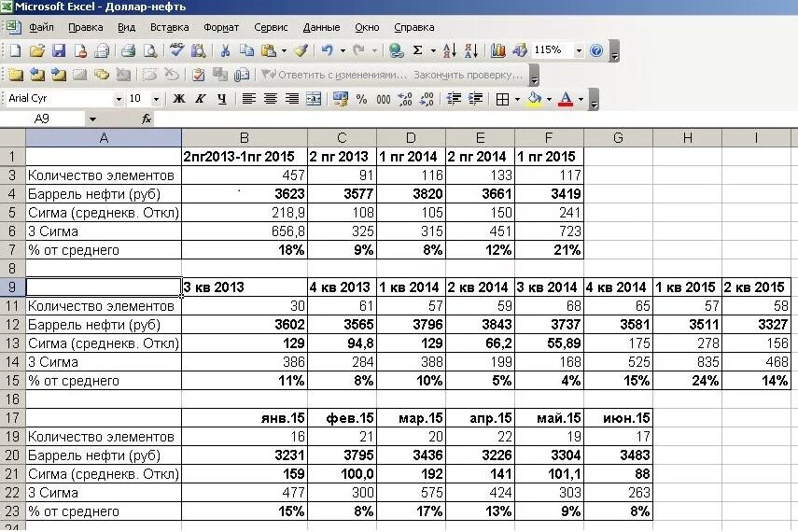Toggle show or hide comment
The height and width of the screenshot is (532, 798).
point(80,75)
